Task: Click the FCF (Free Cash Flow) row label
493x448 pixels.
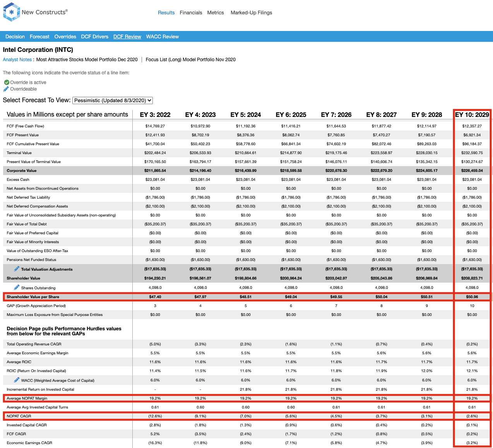Action: coord(26,126)
